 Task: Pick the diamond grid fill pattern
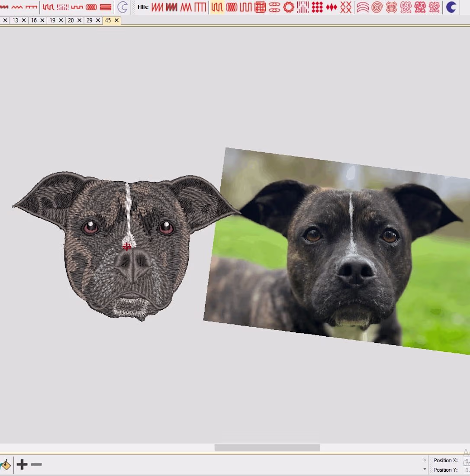point(317,7)
